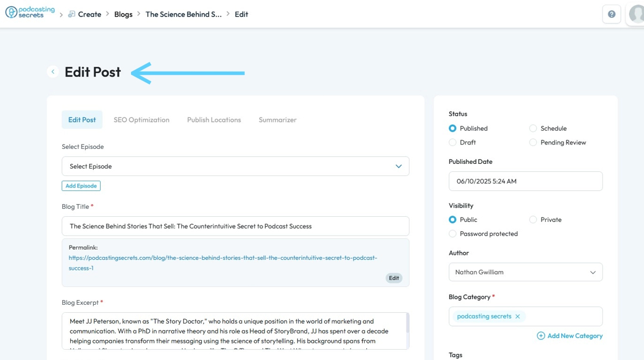
Task: Open the help question mark icon
Action: [x=612, y=14]
